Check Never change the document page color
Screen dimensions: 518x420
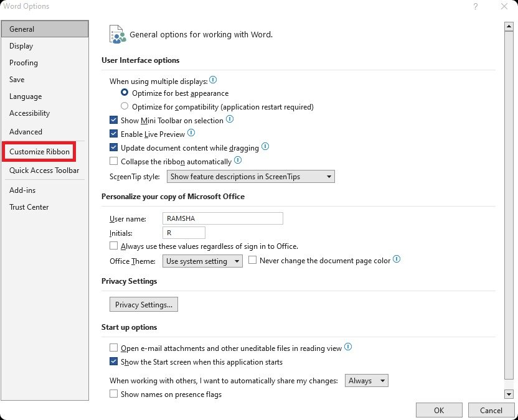(x=252, y=260)
